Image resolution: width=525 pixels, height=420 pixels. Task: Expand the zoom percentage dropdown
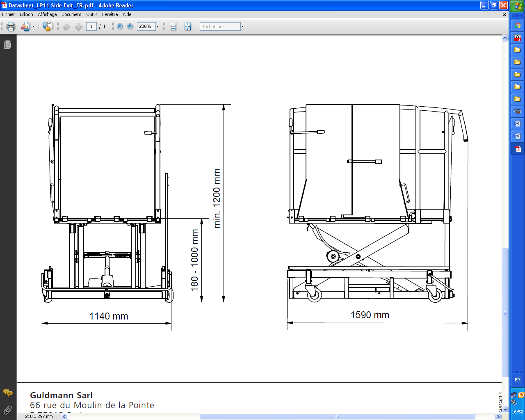click(x=157, y=27)
